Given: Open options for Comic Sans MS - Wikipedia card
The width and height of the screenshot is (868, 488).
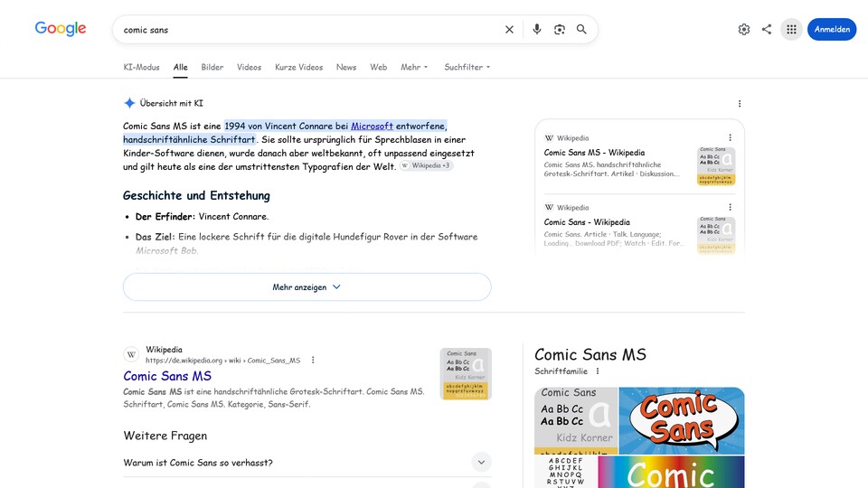Looking at the screenshot, I should [731, 137].
